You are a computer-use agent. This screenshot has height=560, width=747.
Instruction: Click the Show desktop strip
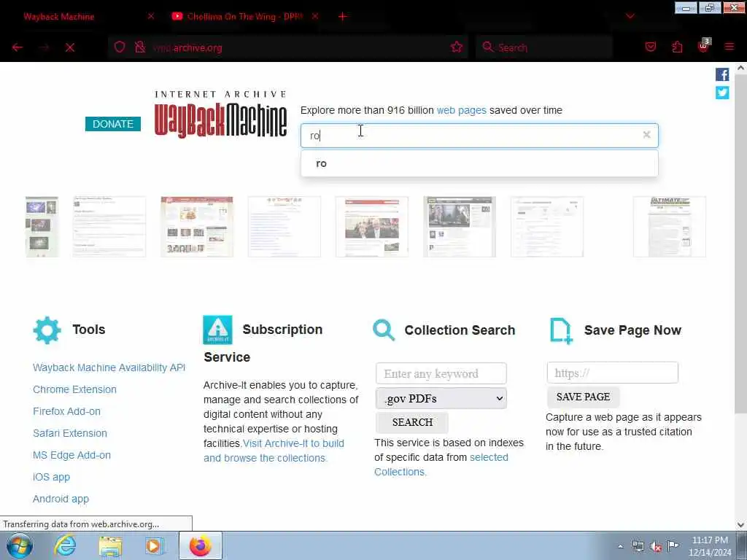(742, 546)
